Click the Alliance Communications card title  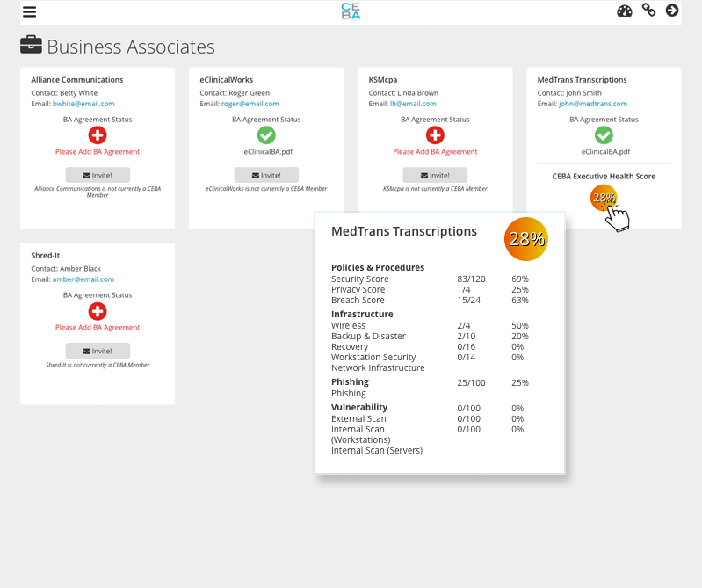click(x=77, y=80)
